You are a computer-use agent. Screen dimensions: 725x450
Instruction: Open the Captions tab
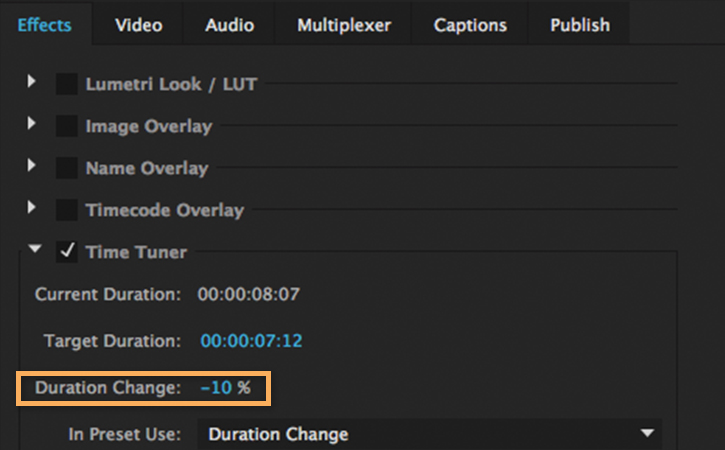(470, 25)
